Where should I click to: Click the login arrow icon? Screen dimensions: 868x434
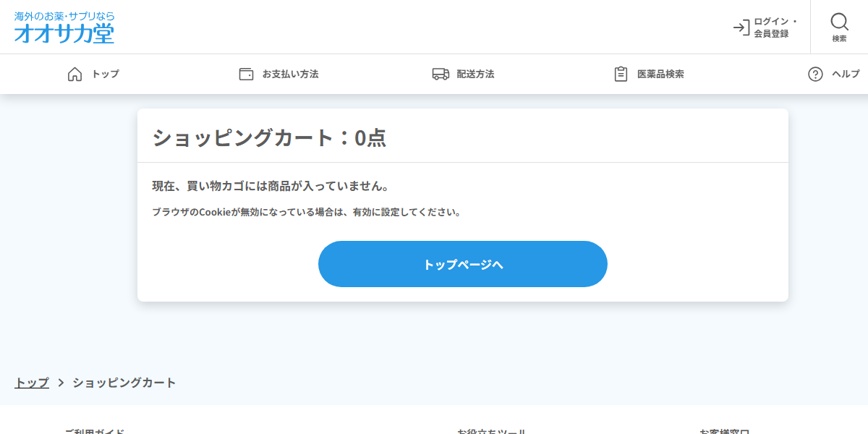pyautogui.click(x=741, y=27)
